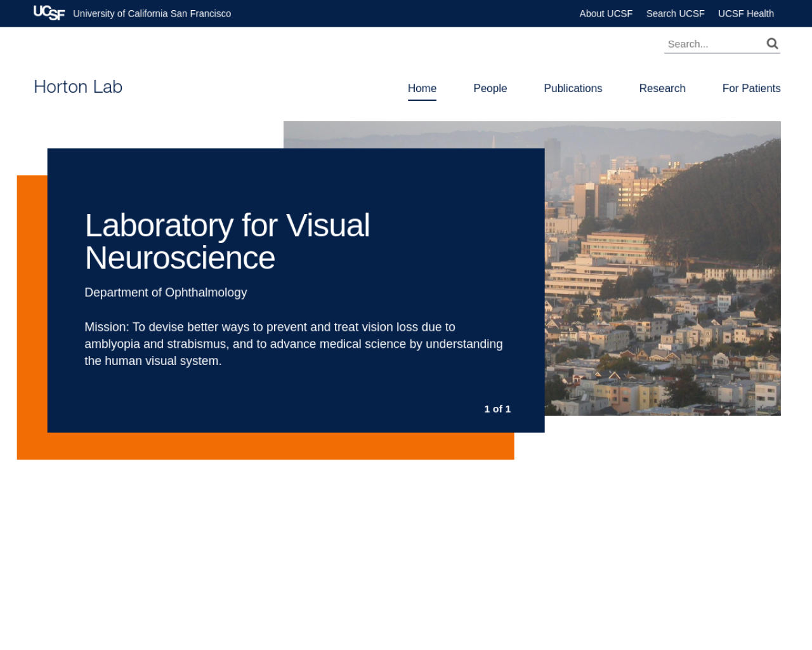This screenshot has height=650, width=812.
Task: Open the About UCSF link
Action: click(x=606, y=13)
